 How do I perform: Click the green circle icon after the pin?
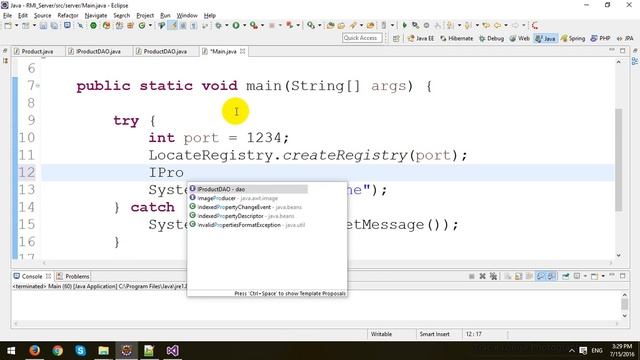[x=93, y=25]
